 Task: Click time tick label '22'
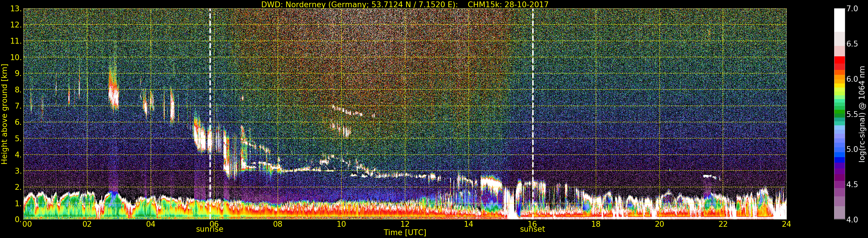click(723, 224)
